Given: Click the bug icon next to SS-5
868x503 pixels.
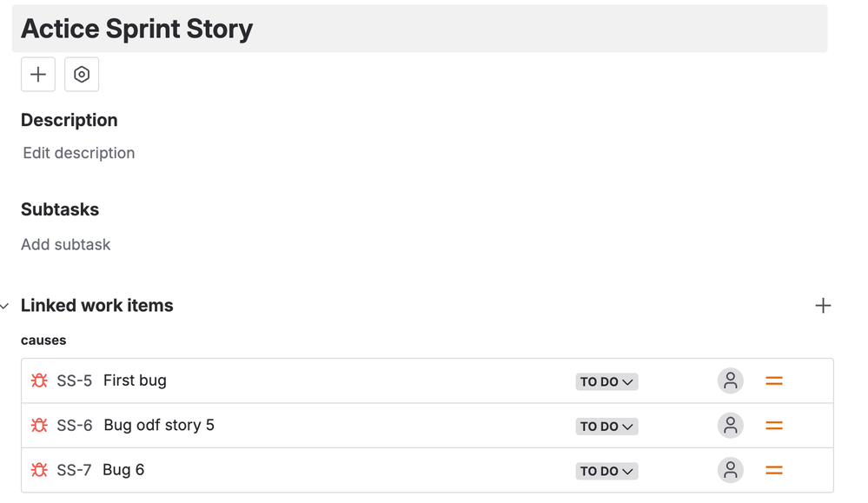Looking at the screenshot, I should [38, 381].
